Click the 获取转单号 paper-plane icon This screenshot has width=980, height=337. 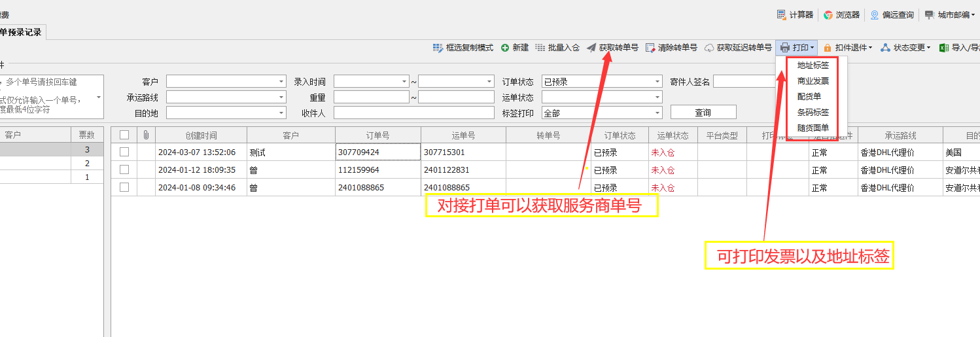pos(591,48)
